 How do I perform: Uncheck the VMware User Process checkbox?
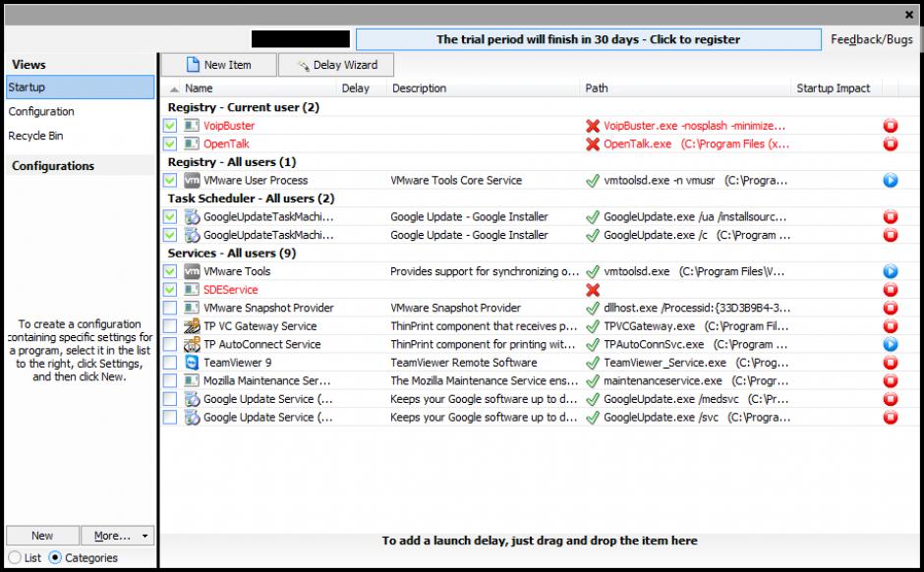point(170,180)
